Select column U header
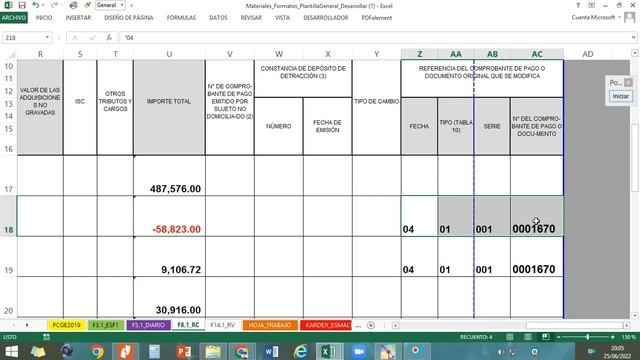Viewport: 640px width, 360px height. coord(169,54)
